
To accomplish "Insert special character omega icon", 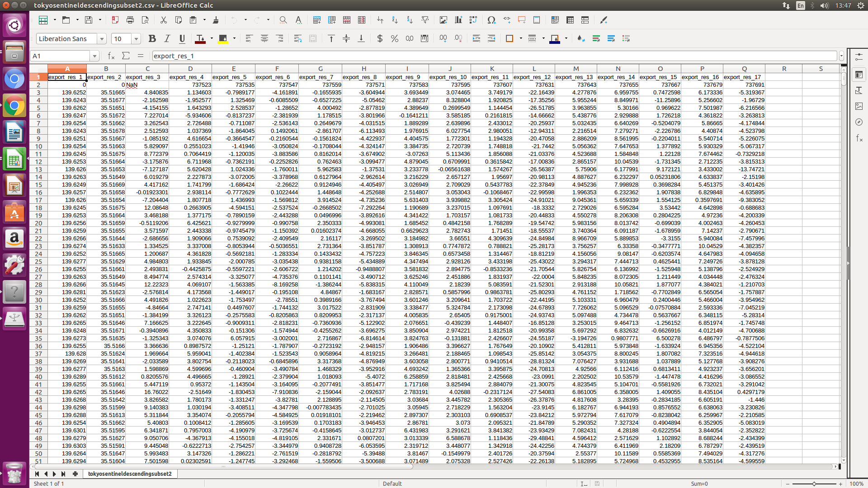I will point(491,20).
